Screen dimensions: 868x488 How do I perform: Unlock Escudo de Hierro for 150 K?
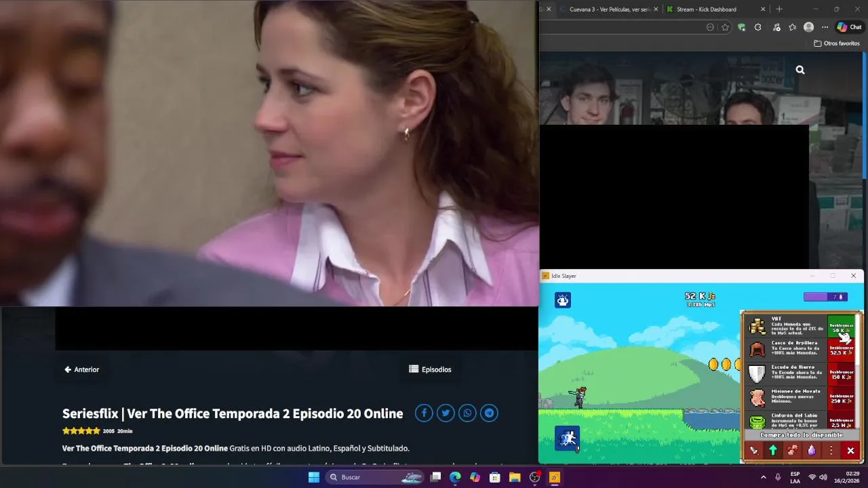[x=842, y=373]
